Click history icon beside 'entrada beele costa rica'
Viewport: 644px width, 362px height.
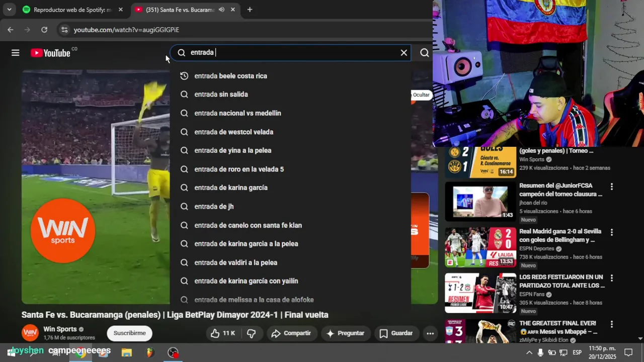pyautogui.click(x=184, y=76)
